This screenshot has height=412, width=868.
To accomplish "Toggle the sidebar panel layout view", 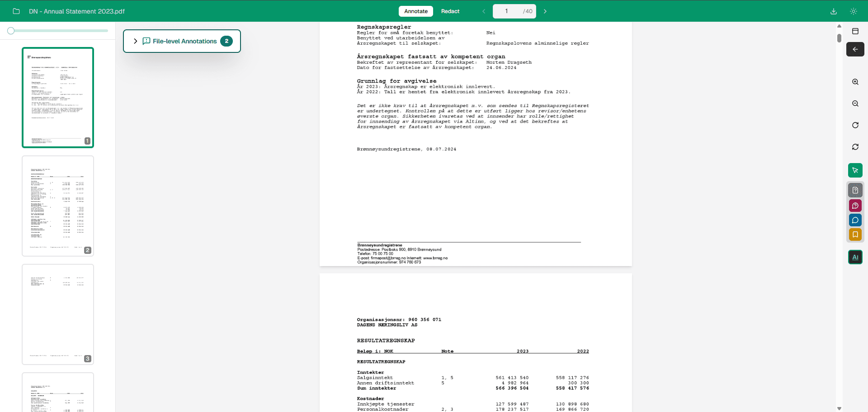I will [855, 31].
